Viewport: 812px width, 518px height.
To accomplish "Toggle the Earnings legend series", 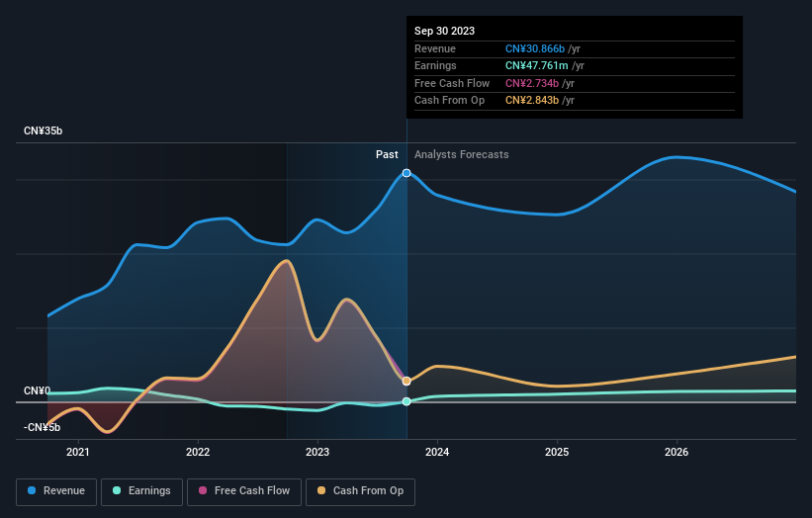I will point(141,491).
